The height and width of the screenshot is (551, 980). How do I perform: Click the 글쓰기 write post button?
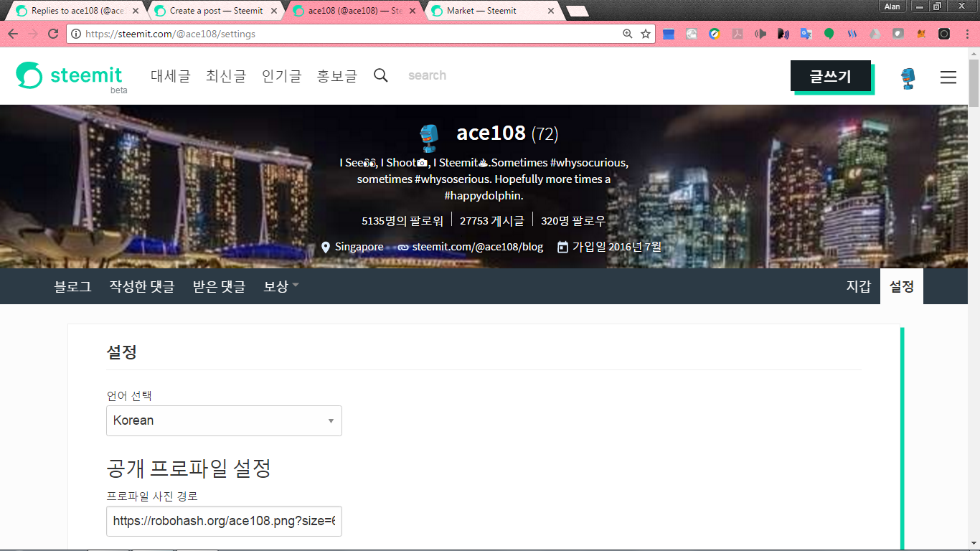point(831,76)
